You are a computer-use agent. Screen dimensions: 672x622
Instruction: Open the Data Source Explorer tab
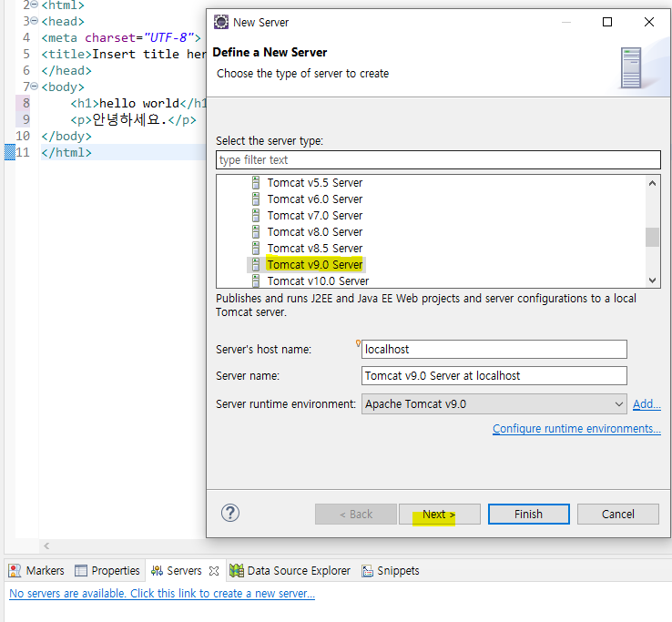(290, 571)
